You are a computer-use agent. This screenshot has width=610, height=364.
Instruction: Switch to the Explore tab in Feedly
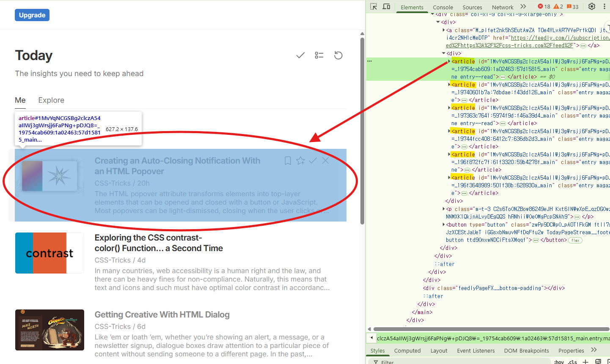tap(51, 100)
